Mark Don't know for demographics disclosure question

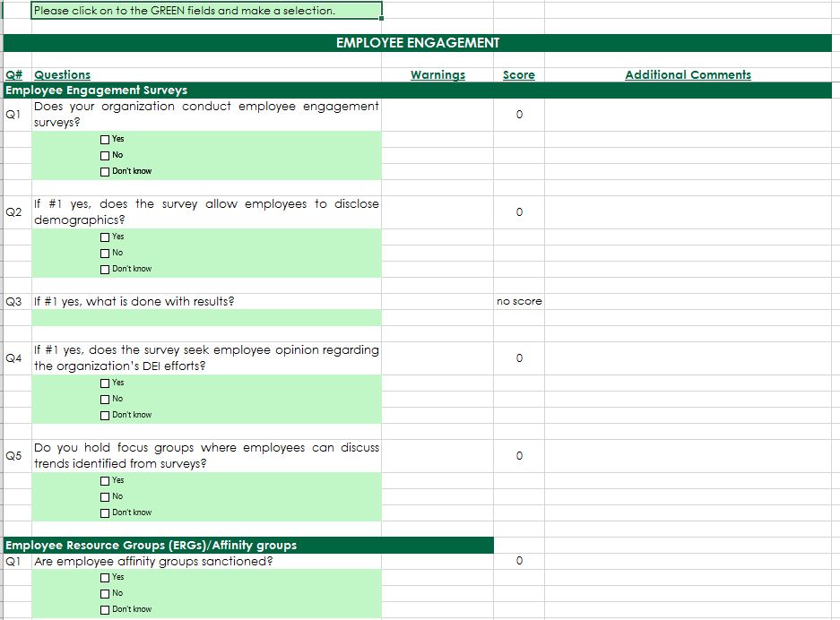tap(105, 270)
